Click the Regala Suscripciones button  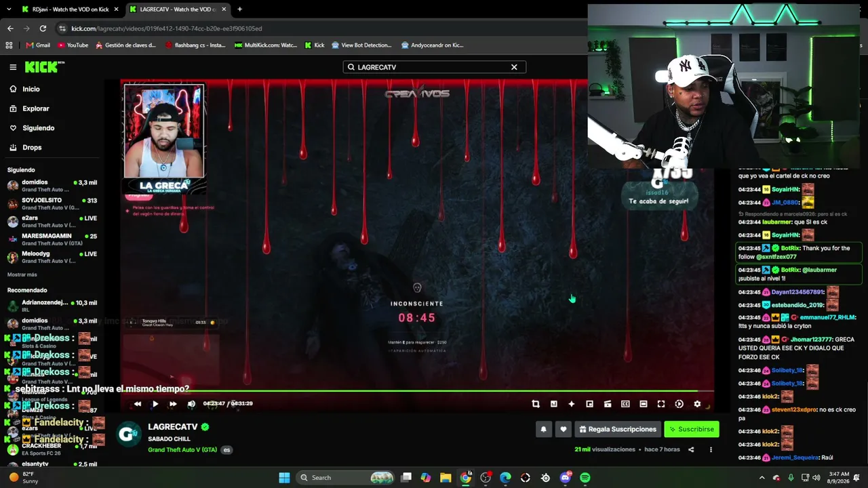[618, 429]
